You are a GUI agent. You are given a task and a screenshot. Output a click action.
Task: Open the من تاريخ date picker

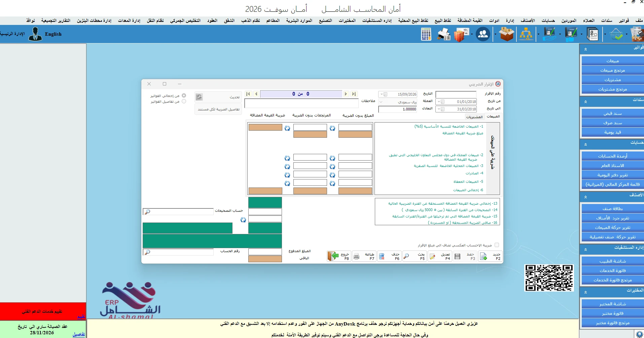coord(456,102)
